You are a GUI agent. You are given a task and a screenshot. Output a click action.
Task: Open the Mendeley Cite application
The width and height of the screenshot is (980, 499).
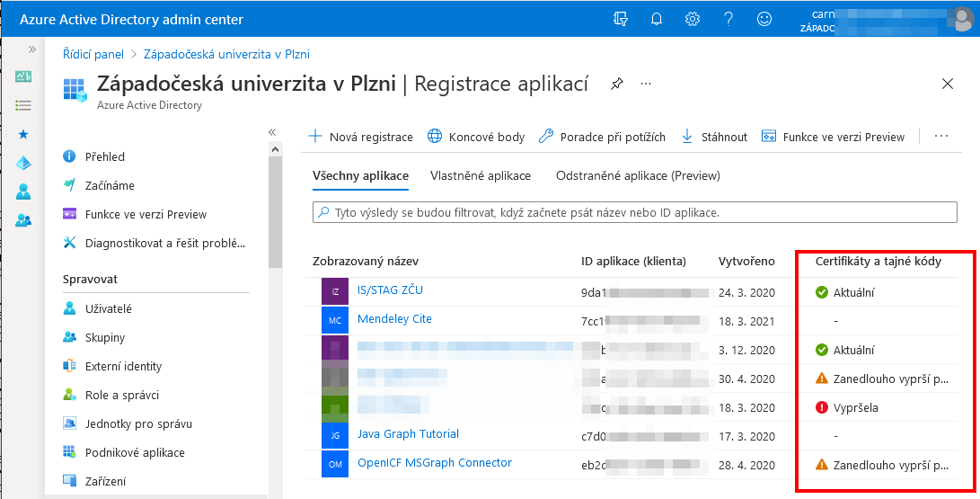point(394,319)
